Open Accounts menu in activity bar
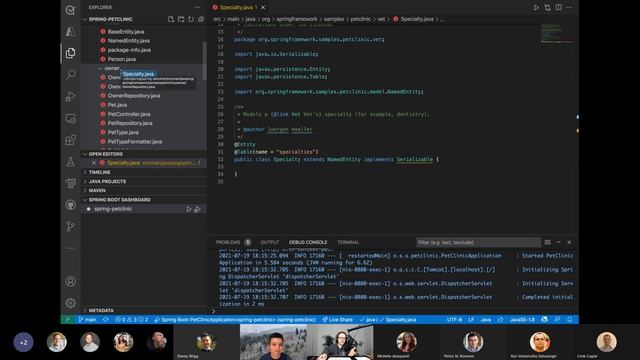Image resolution: width=640 pixels, height=360 pixels. click(x=71, y=281)
